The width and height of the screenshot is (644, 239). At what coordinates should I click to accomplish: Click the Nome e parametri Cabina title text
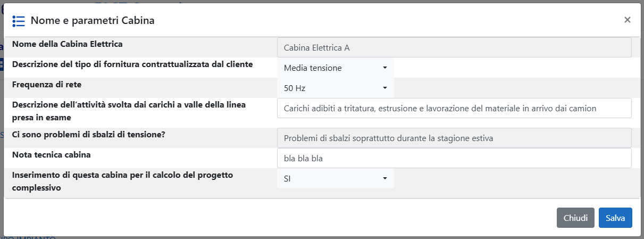(93, 21)
